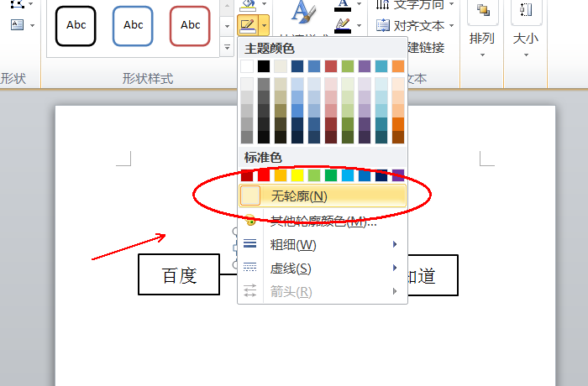Open the 文字方向 text direction dropdown
The image size is (588, 386).
416,4
